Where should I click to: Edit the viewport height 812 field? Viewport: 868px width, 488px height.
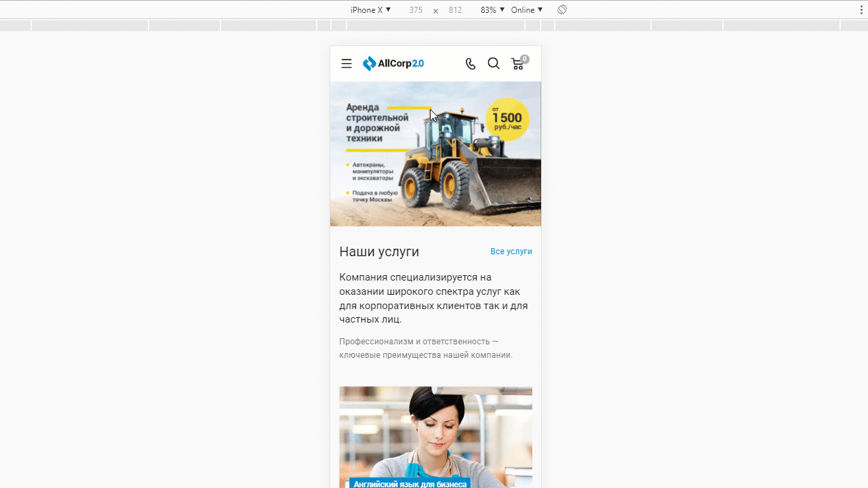click(x=455, y=10)
